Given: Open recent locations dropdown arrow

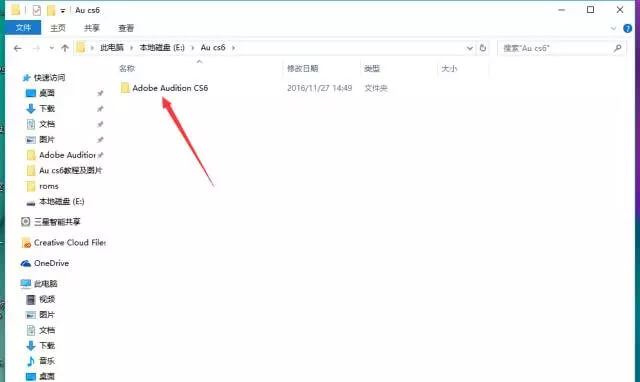Looking at the screenshot, I should 51,48.
